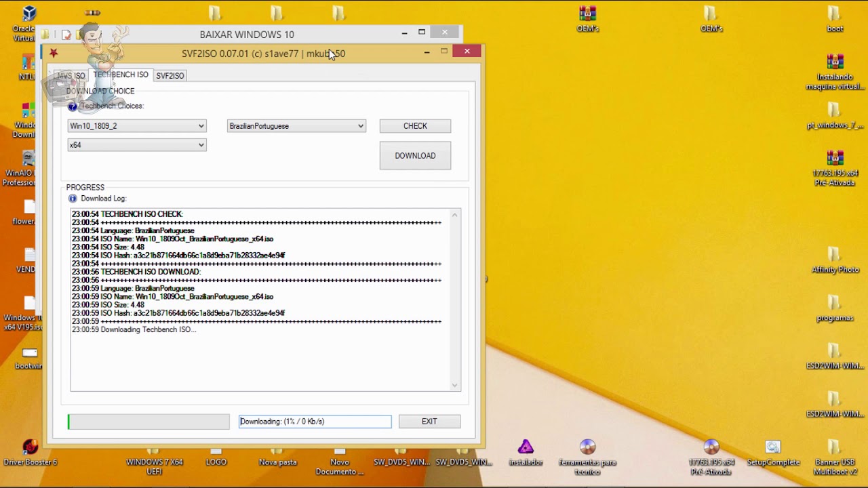Click the EXIT button
The image size is (868, 488).
429,422
